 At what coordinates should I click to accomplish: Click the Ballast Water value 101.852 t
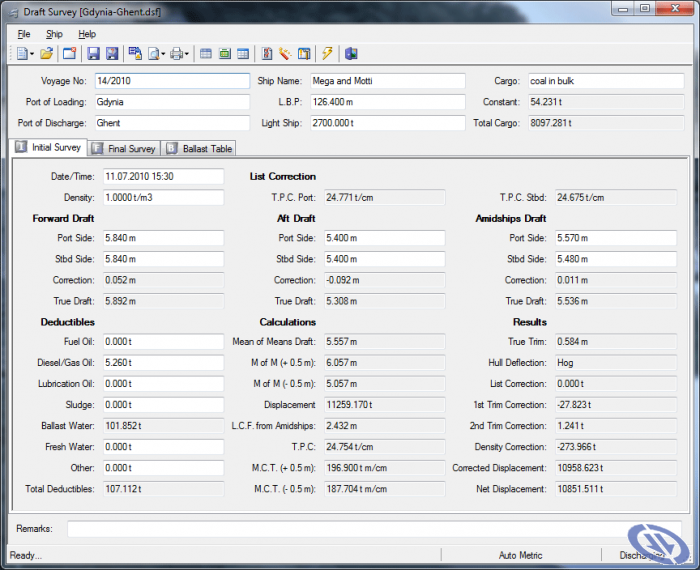coord(163,426)
